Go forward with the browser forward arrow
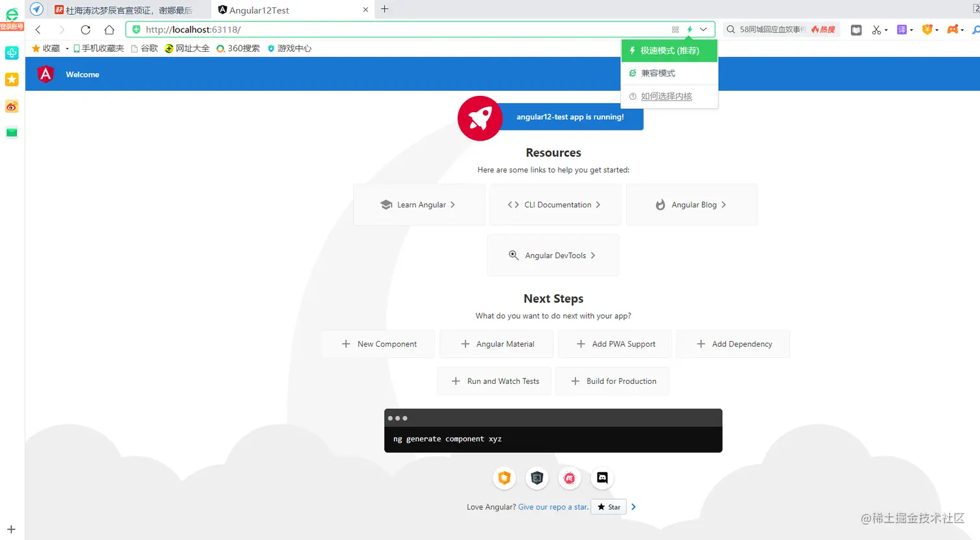This screenshot has width=980, height=540. (62, 30)
